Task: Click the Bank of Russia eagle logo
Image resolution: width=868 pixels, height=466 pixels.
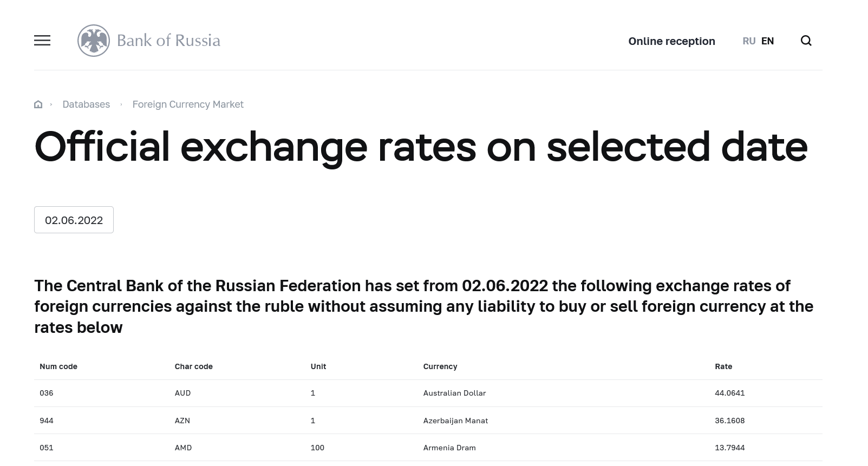Action: [94, 41]
